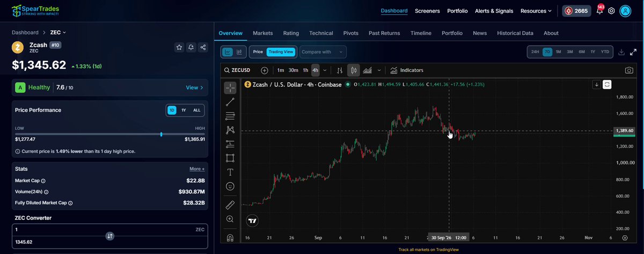Open the Compare with dropdown
Viewport: 644px width, 254px height.
[x=323, y=52]
